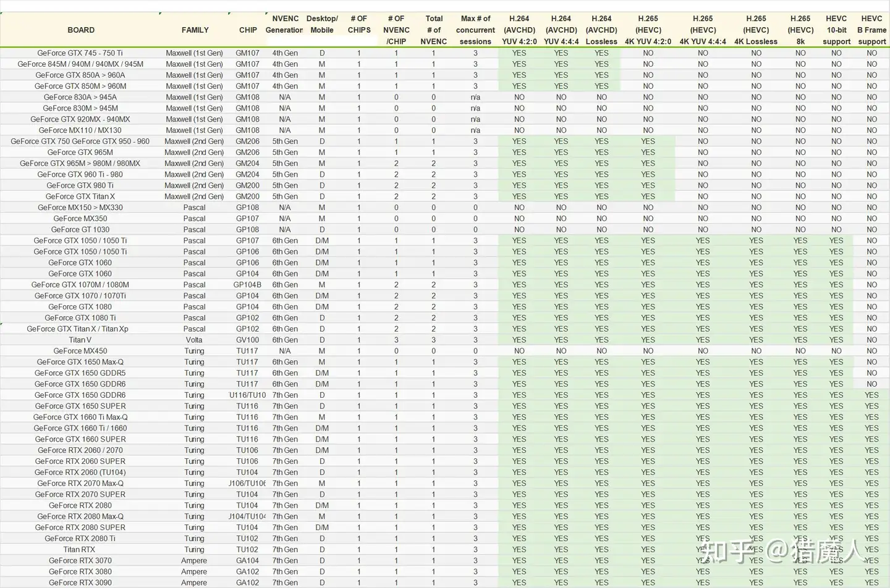Select the HEVC B Frame support header
Image resolution: width=890 pixels, height=588 pixels.
(x=871, y=30)
